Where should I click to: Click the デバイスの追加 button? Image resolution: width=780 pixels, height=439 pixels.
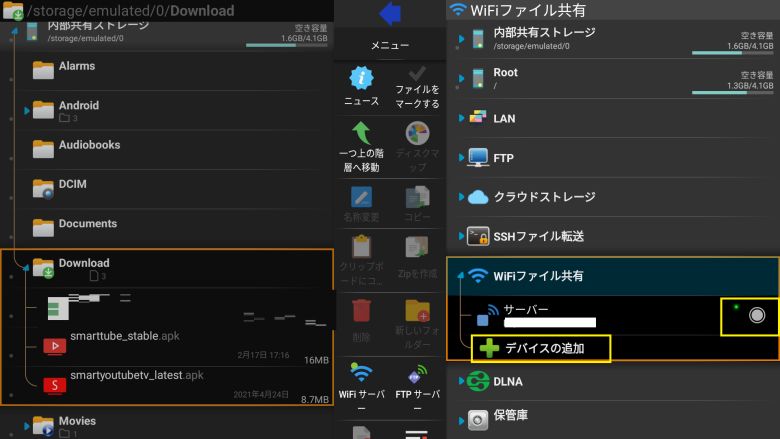point(541,348)
